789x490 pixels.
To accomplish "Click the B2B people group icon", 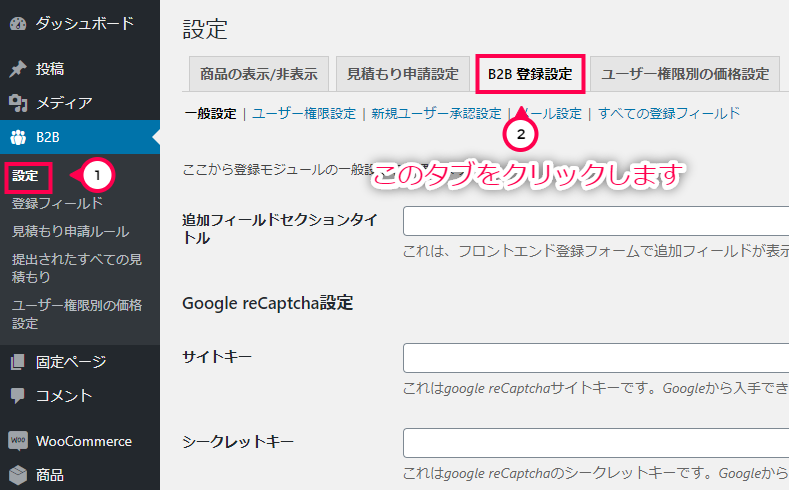I will (x=18, y=137).
